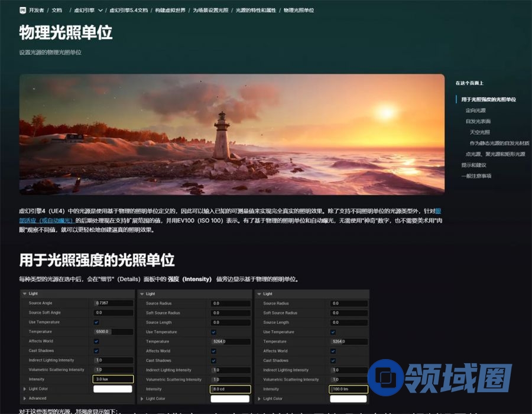Toggle Affects World checkbox in left Light panel

pos(96,341)
